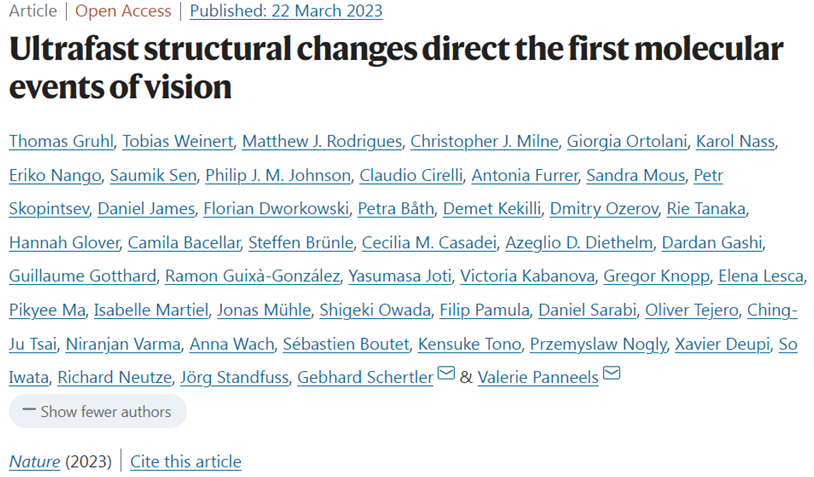Open Eriko Nango author link

pos(55,175)
